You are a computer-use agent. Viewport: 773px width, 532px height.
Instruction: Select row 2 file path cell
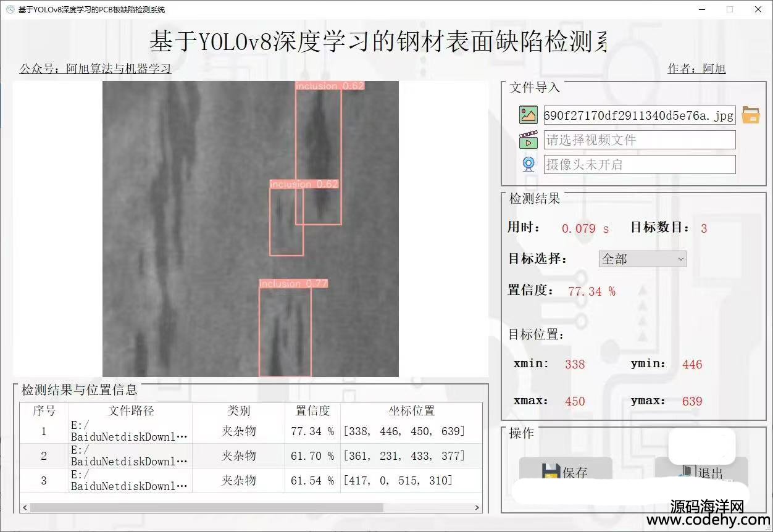131,455
